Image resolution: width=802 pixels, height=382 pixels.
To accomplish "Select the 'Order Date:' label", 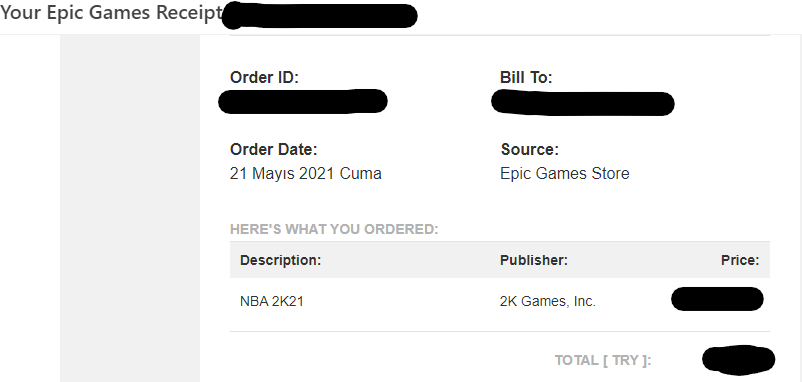I will 274,150.
